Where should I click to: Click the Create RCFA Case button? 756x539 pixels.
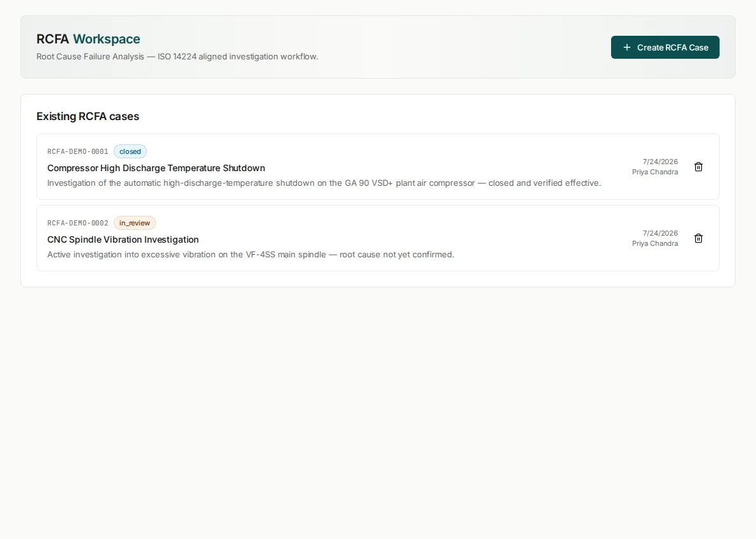[x=665, y=47]
